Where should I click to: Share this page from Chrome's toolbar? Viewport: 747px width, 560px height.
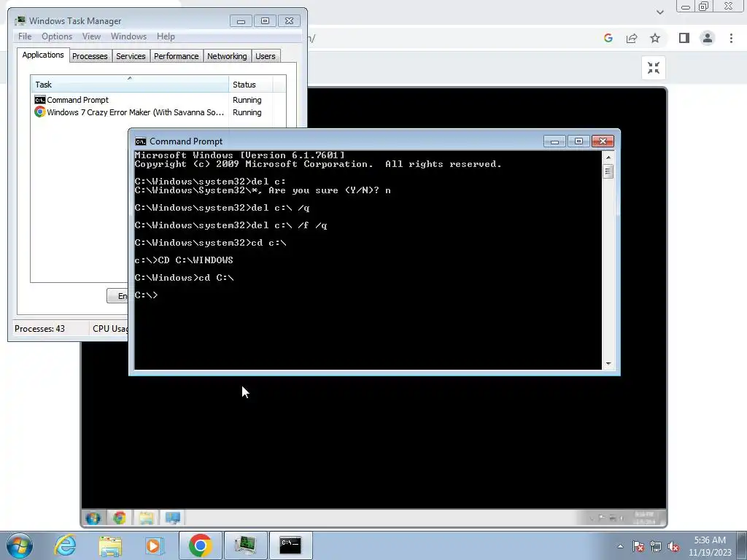[632, 38]
